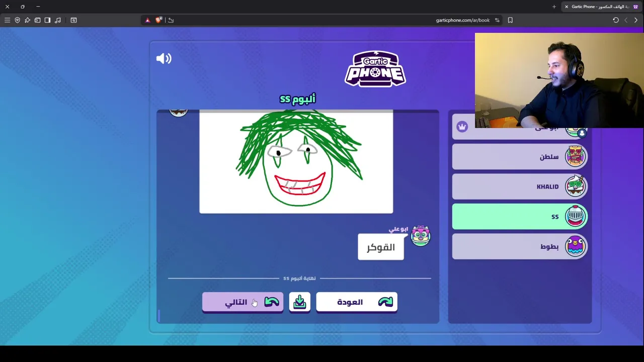Close the Gartic Phone tab
Screen dimensions: 644x362
[x=567, y=7]
